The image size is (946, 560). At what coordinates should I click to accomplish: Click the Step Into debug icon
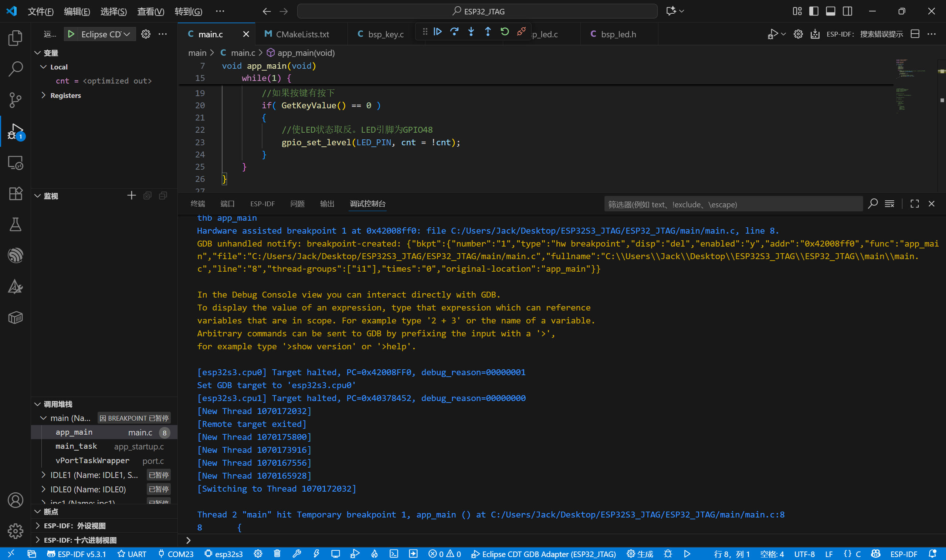471,32
